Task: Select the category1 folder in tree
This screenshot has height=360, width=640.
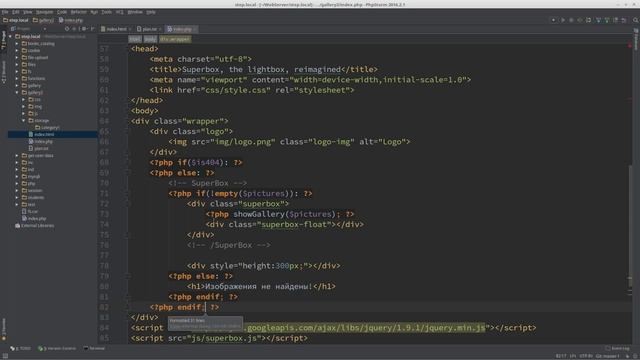Action: click(x=47, y=127)
